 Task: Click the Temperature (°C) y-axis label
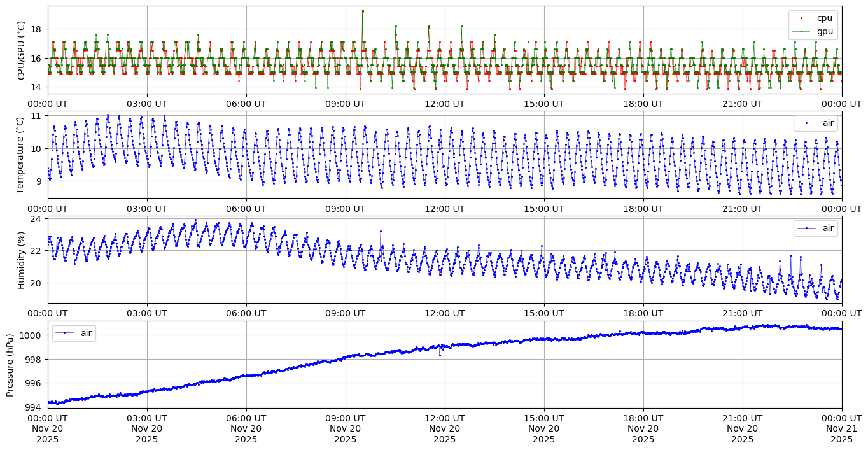coord(20,155)
